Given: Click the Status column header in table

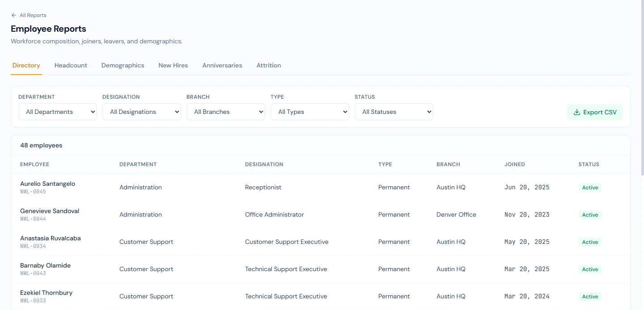Looking at the screenshot, I should pyautogui.click(x=589, y=164).
